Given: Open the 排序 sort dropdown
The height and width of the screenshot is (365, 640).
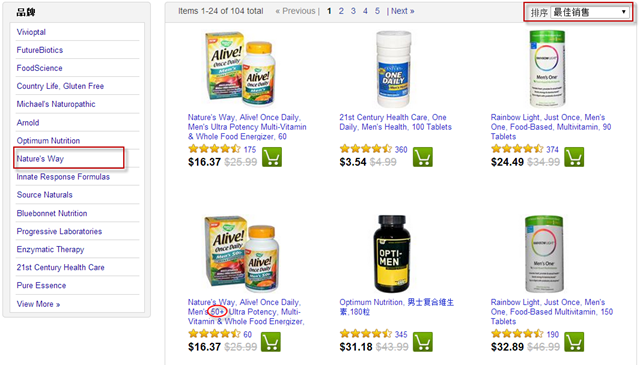Looking at the screenshot, I should click(x=589, y=12).
